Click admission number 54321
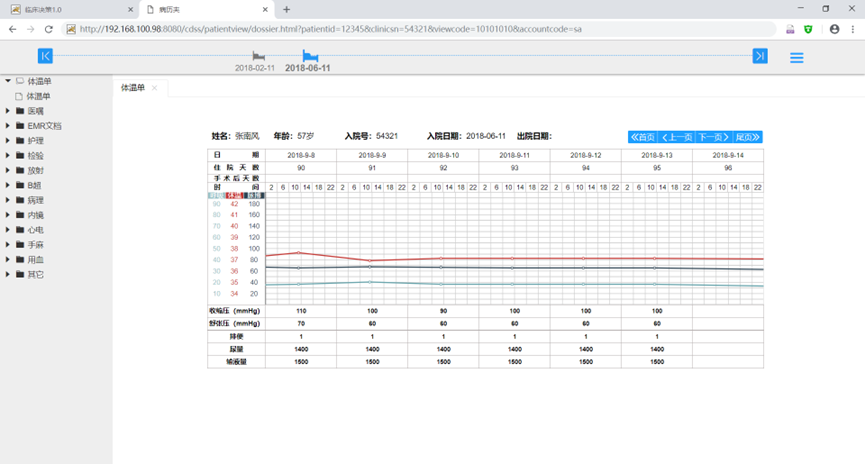The width and height of the screenshot is (865, 464). 387,136
